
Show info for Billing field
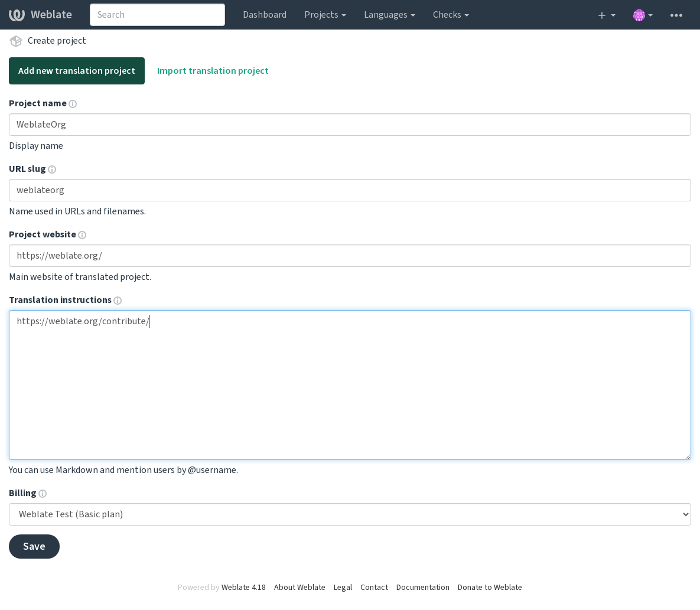43,494
